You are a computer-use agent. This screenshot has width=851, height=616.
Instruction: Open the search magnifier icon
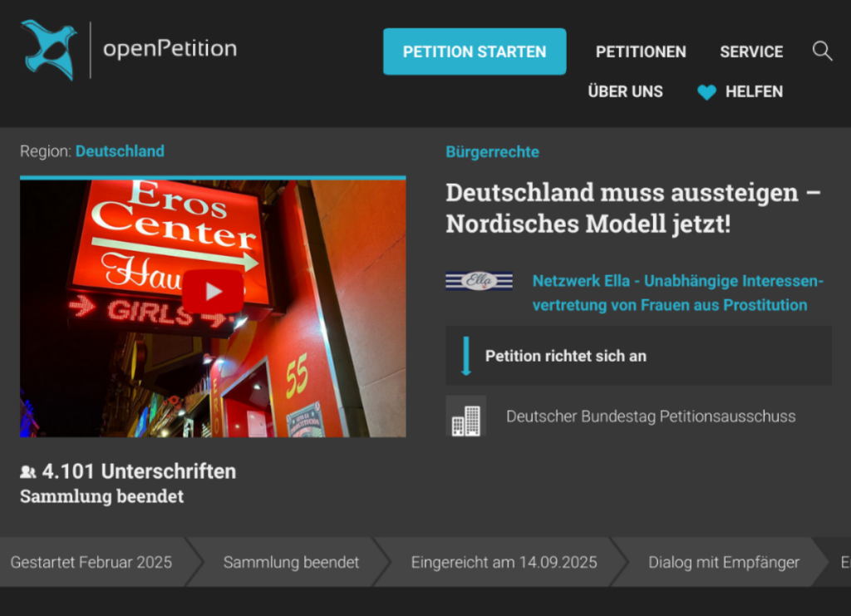[x=822, y=52]
